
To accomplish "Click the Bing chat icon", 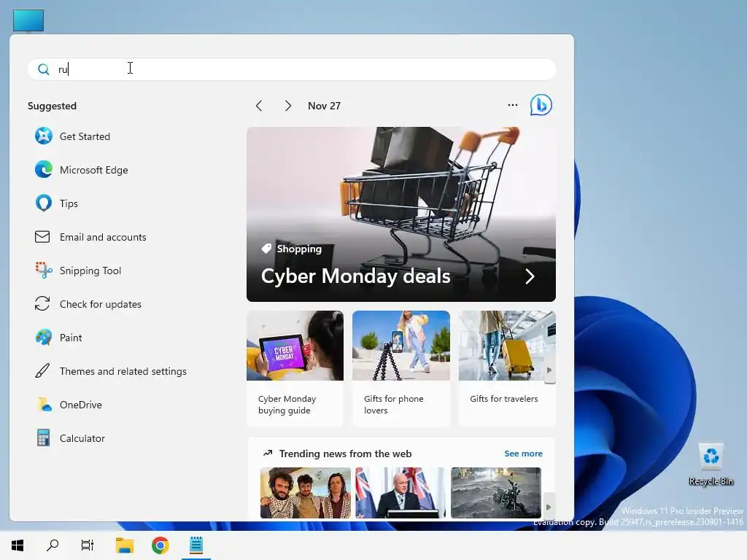I will 541,105.
